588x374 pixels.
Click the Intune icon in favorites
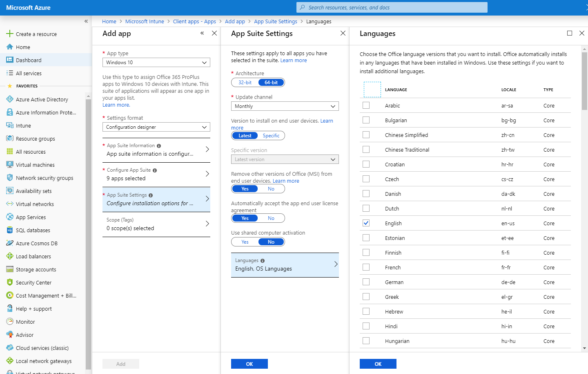point(10,125)
